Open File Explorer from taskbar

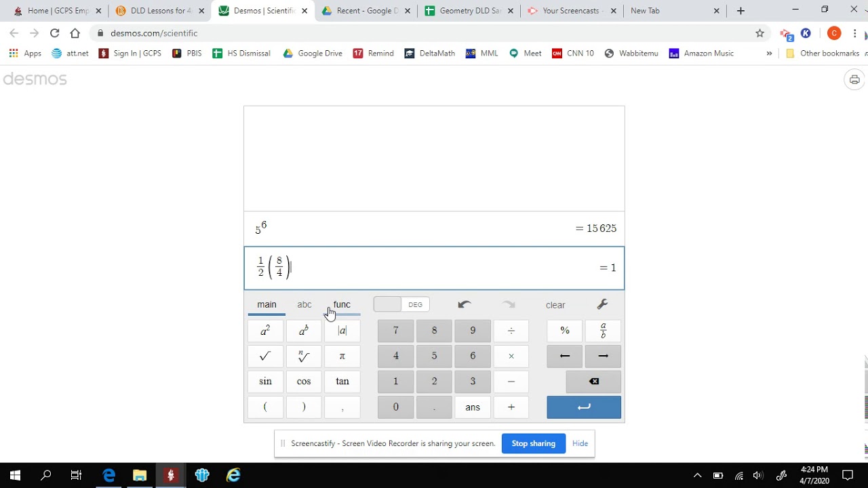[x=140, y=476]
